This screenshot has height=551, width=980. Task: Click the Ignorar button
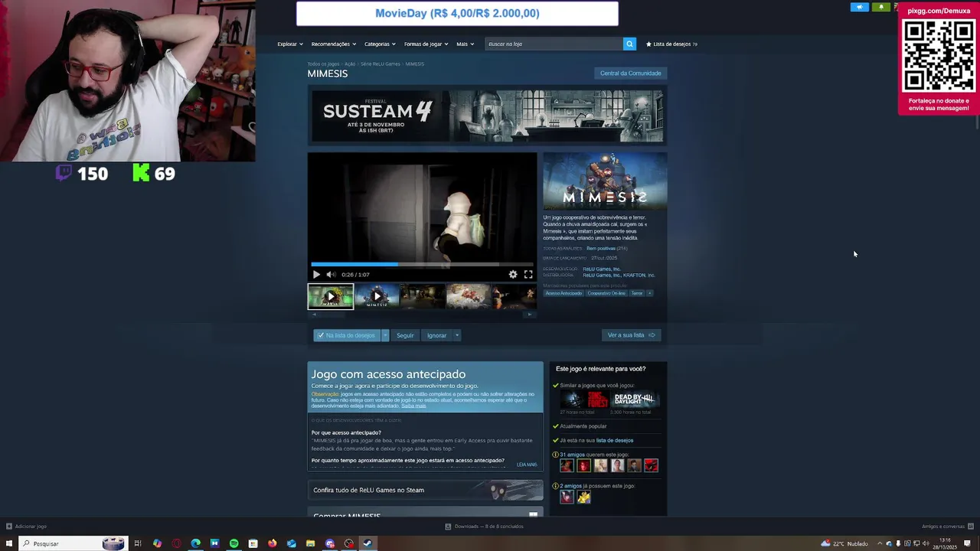(436, 335)
